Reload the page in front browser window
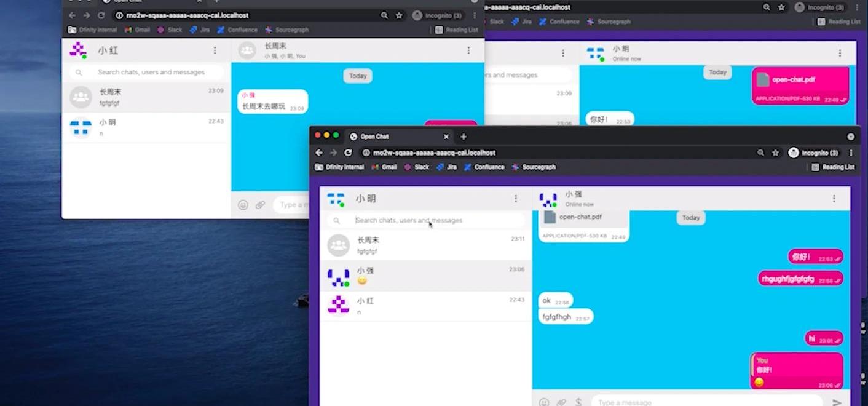This screenshot has width=868, height=406. coord(348,153)
